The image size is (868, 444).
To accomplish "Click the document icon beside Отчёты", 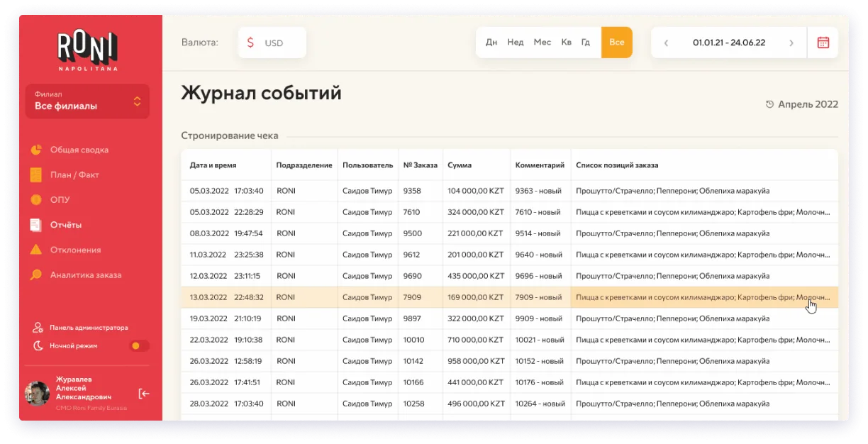I will coord(36,225).
